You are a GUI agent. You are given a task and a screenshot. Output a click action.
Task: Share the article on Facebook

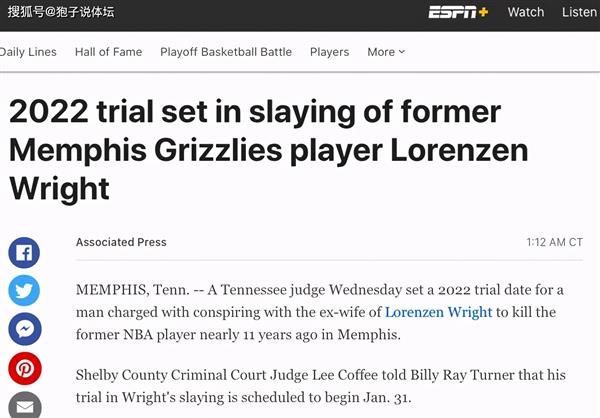24,253
